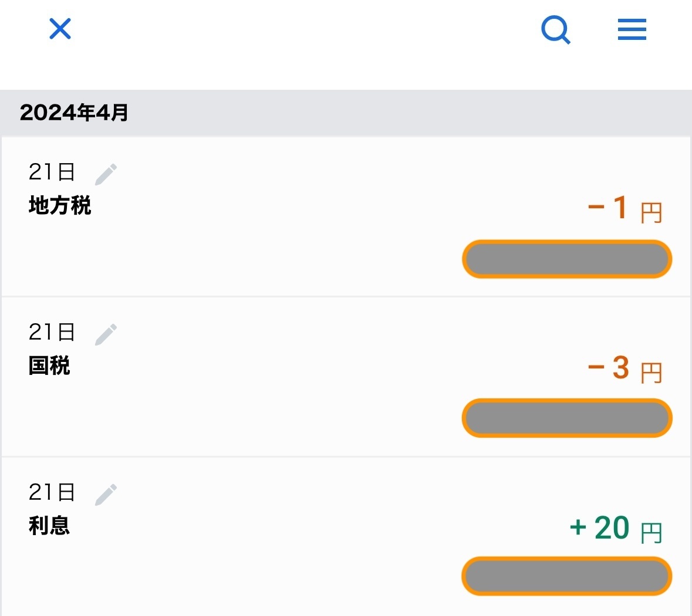Edit the 地方税 entry with pencil icon
The height and width of the screenshot is (616, 692).
click(106, 174)
